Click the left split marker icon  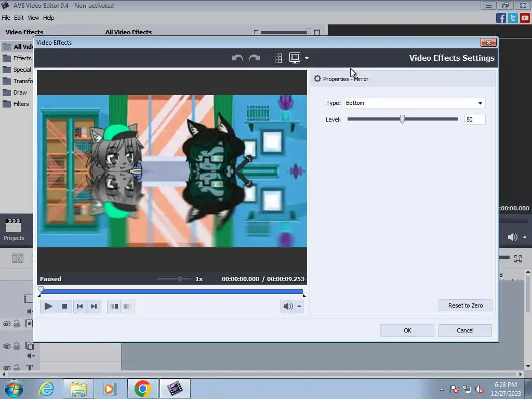click(x=115, y=307)
